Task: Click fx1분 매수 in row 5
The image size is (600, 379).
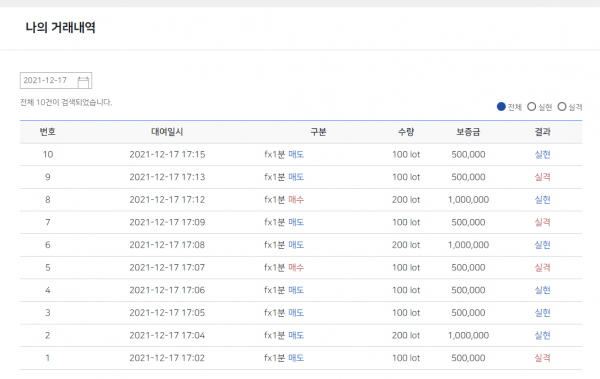Action: tap(284, 267)
